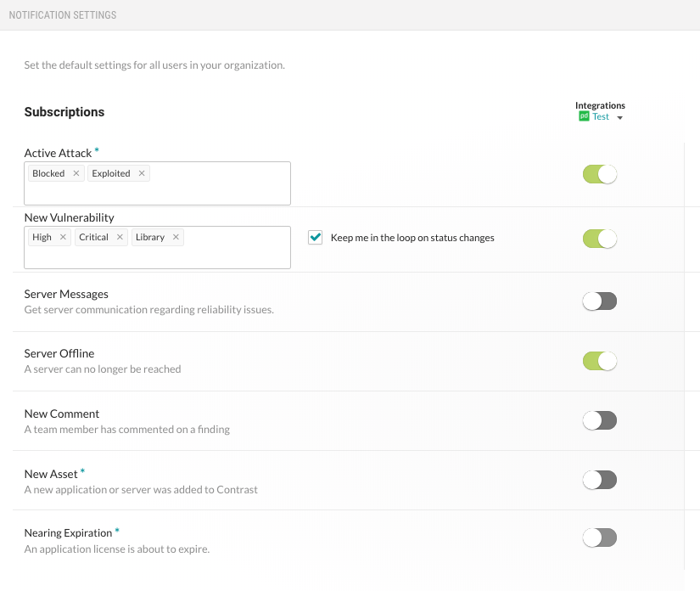Image resolution: width=700 pixels, height=591 pixels.
Task: Disable the Server Offline toggle
Action: [x=599, y=361]
